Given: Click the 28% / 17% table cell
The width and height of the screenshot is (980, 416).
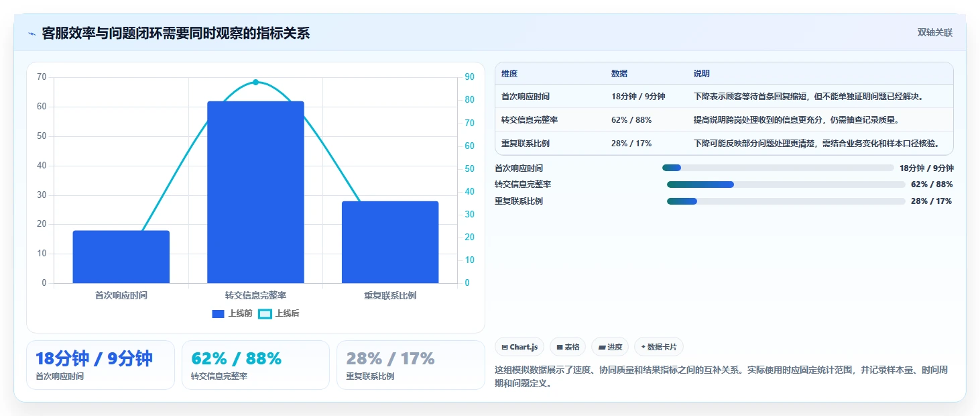Looking at the screenshot, I should [631, 144].
